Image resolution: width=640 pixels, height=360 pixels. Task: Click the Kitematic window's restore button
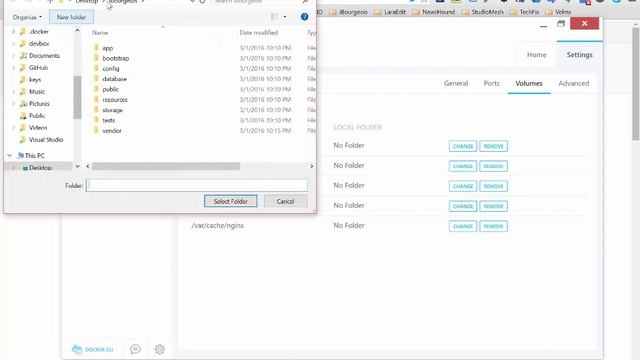561,24
